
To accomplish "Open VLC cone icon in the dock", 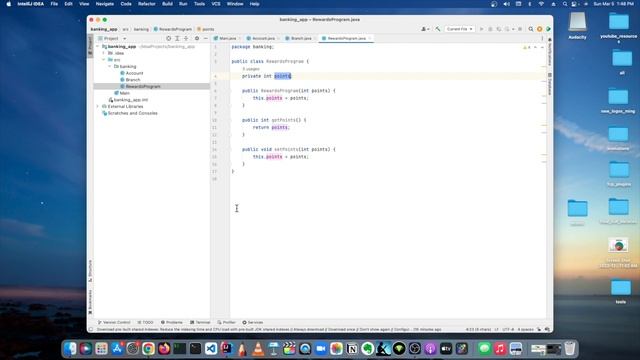I will coord(258,349).
